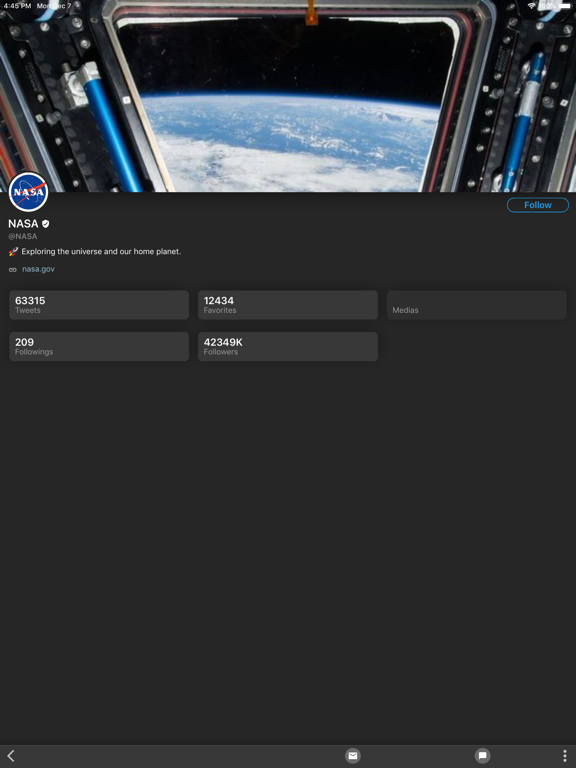Tap the Wi-Fi status icon
The width and height of the screenshot is (576, 768).
point(531,5)
